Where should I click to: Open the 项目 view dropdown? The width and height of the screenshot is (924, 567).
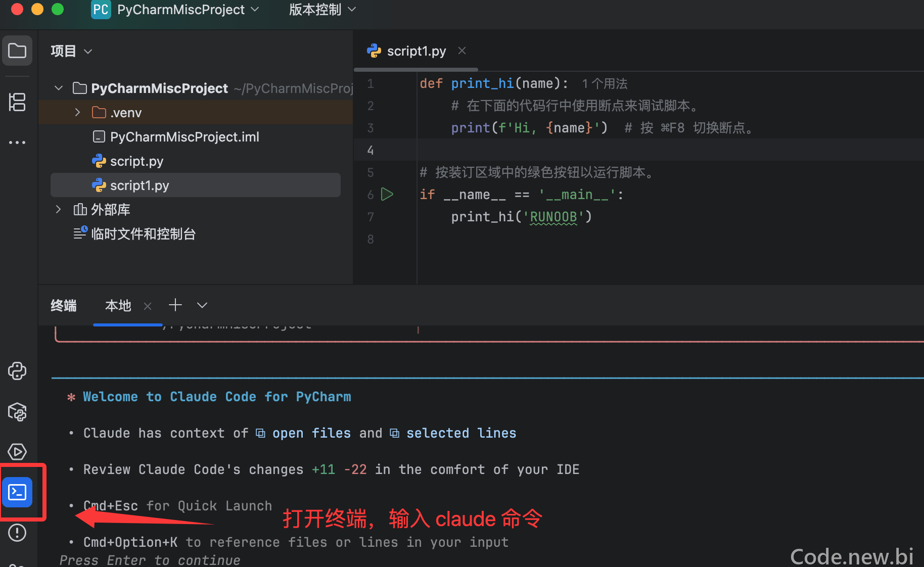coord(71,51)
